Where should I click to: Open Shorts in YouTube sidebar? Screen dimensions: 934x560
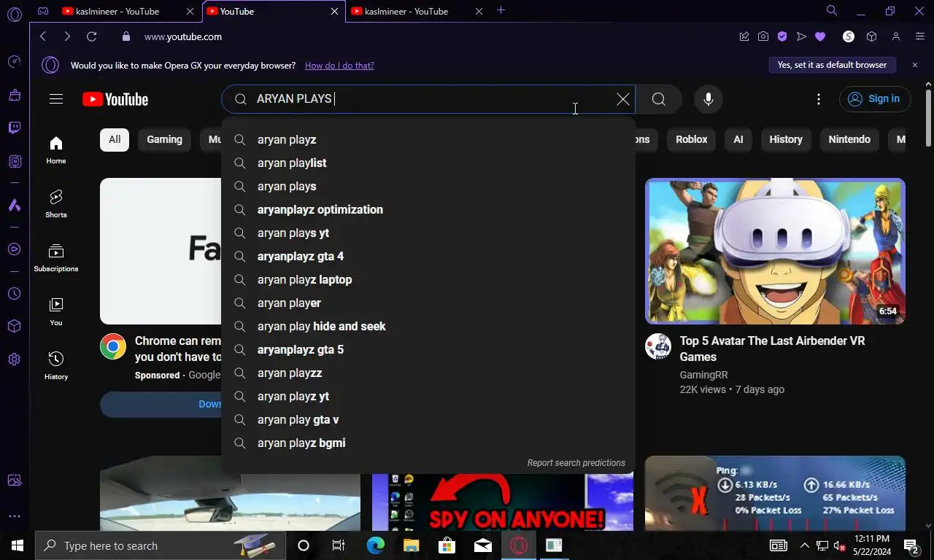pyautogui.click(x=56, y=203)
